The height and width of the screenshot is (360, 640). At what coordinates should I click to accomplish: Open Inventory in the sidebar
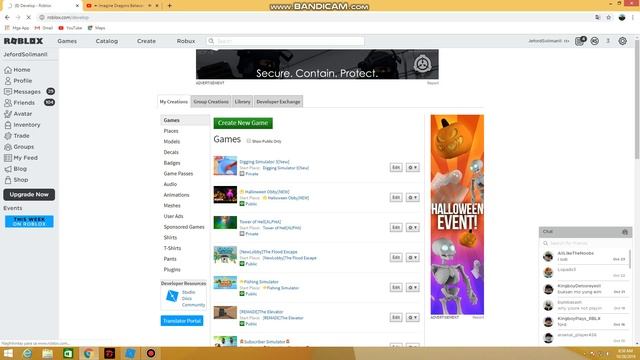pyautogui.click(x=22, y=125)
